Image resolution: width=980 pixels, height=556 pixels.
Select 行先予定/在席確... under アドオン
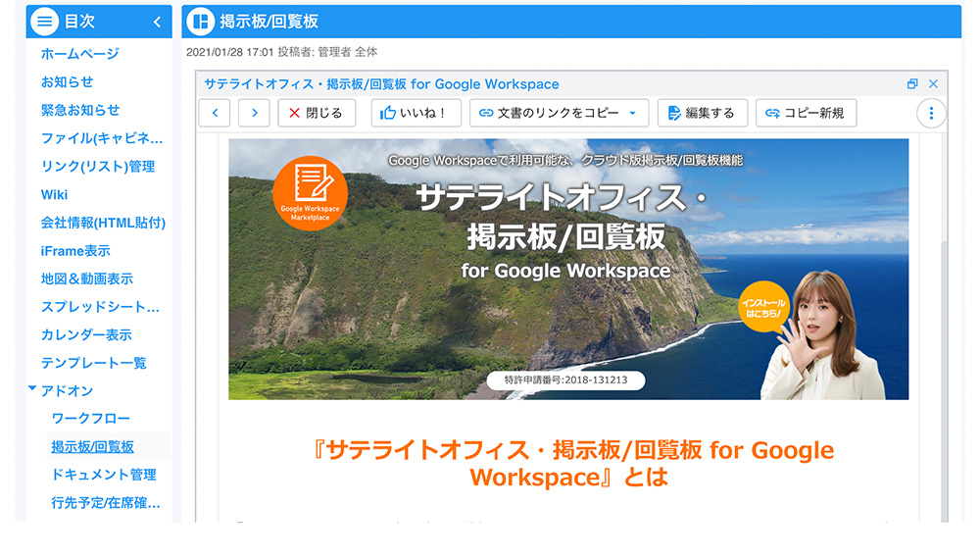(x=106, y=503)
